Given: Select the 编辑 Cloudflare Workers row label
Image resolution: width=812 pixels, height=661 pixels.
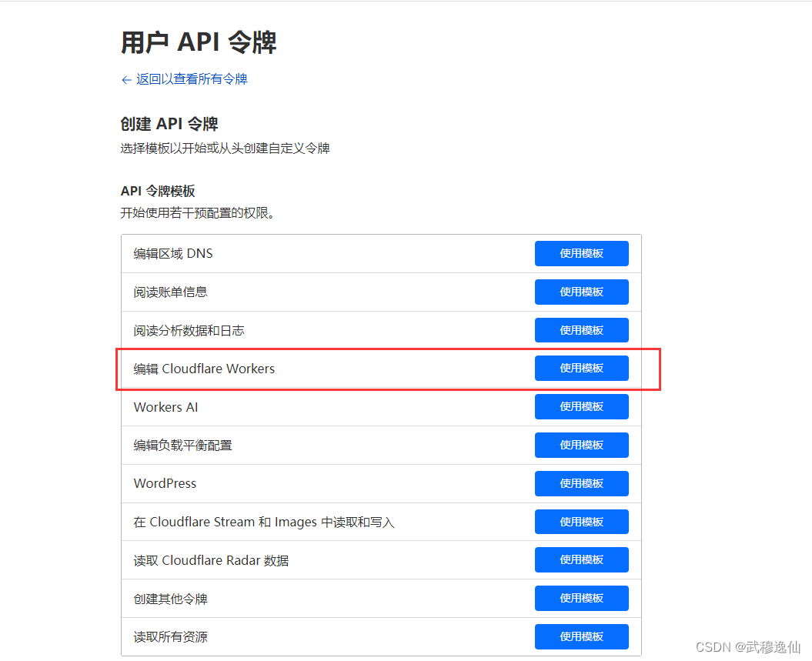Looking at the screenshot, I should (203, 369).
